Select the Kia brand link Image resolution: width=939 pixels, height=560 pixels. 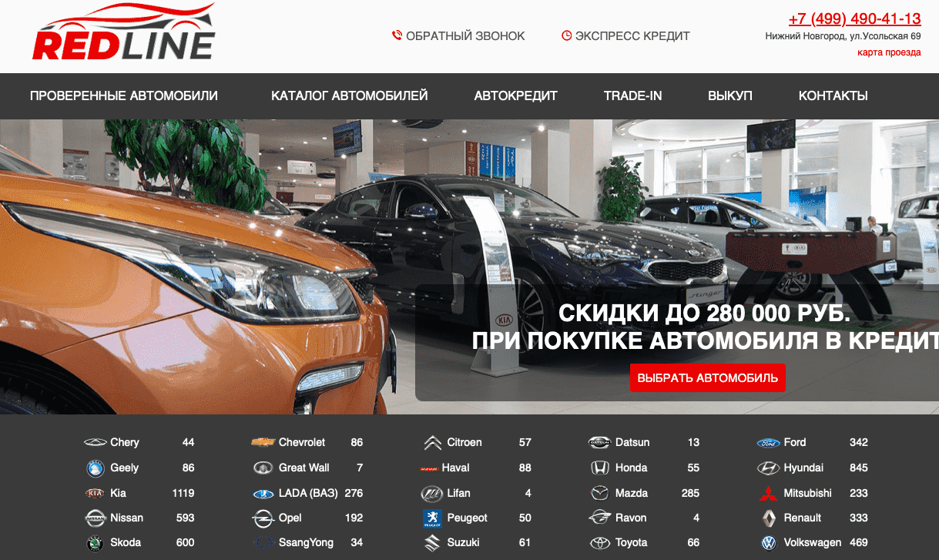click(x=118, y=493)
